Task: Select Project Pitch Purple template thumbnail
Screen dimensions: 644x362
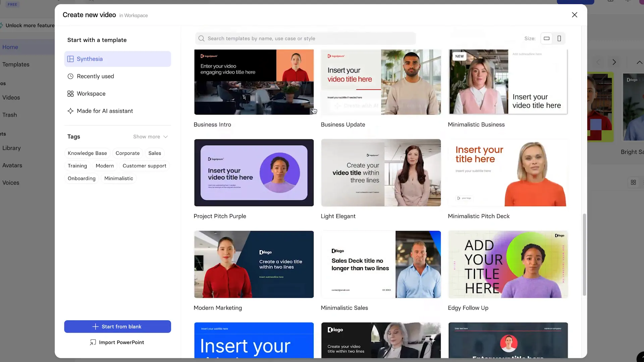Action: click(254, 173)
